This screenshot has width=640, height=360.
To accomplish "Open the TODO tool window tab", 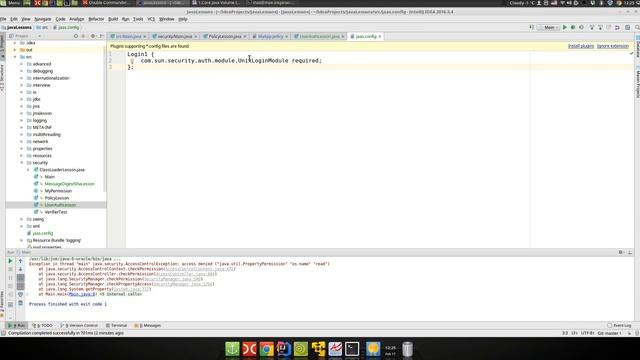I will click(42, 325).
